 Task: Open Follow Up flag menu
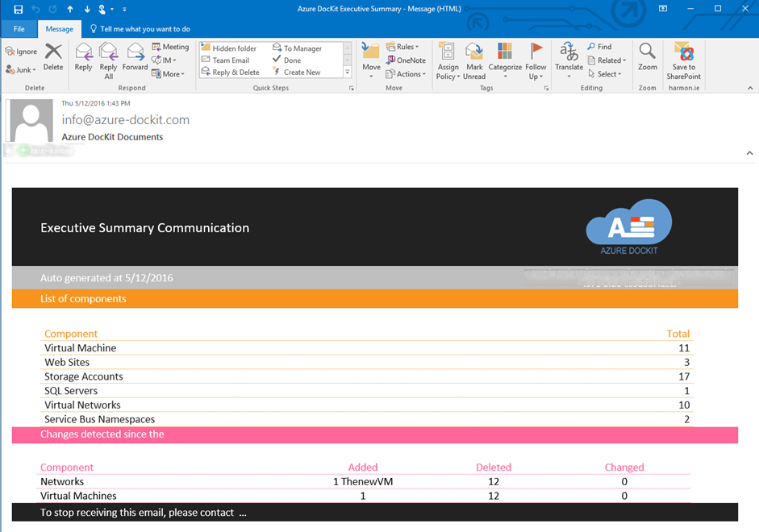point(536,61)
